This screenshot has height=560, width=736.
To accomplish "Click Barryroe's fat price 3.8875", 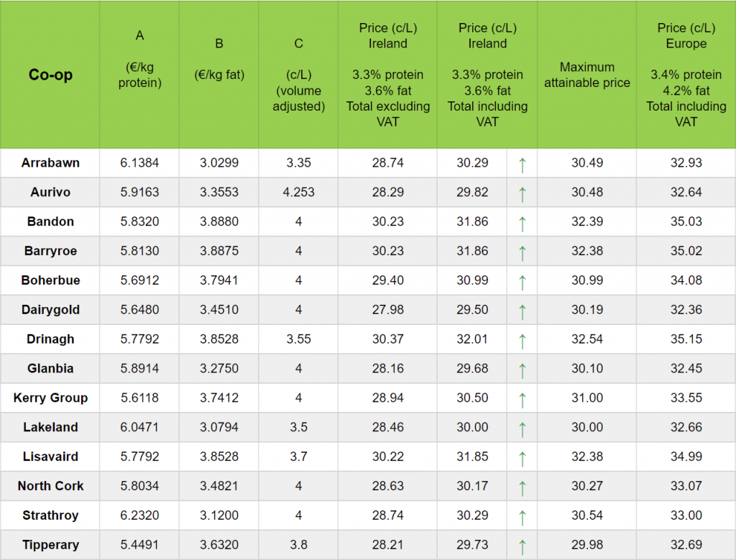I will [x=219, y=251].
